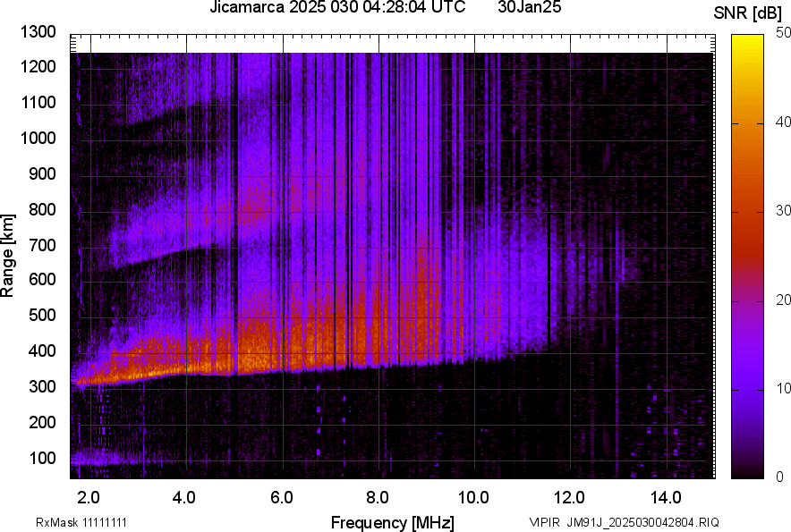Click the range tick label '400'

[x=42, y=351]
